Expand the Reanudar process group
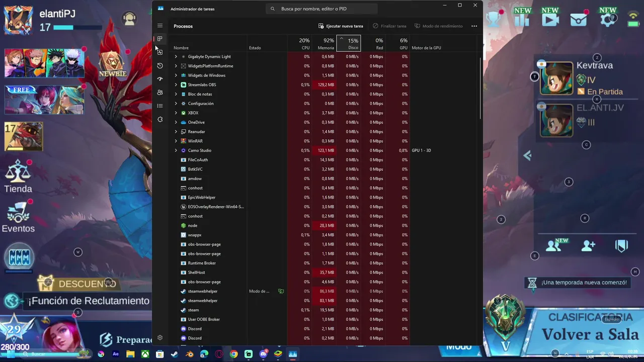The image size is (644, 362). point(176,132)
